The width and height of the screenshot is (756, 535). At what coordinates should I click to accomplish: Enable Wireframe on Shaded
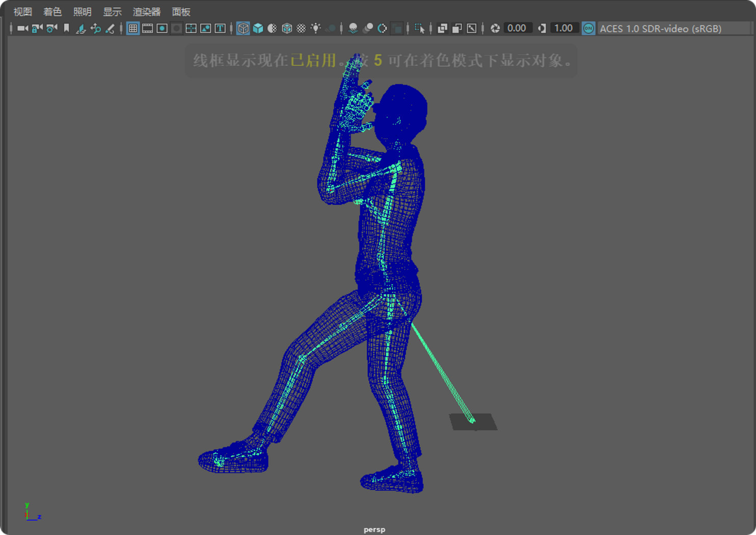(287, 29)
